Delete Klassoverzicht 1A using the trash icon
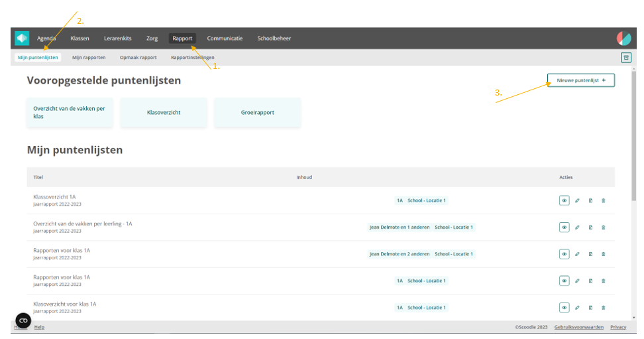644x339 pixels. [x=603, y=200]
